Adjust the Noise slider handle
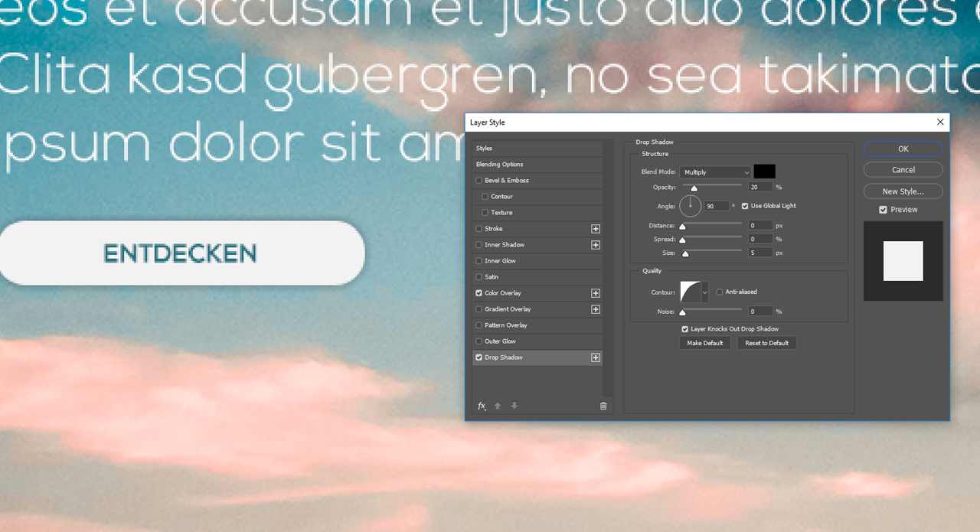The image size is (980, 532). (x=682, y=312)
